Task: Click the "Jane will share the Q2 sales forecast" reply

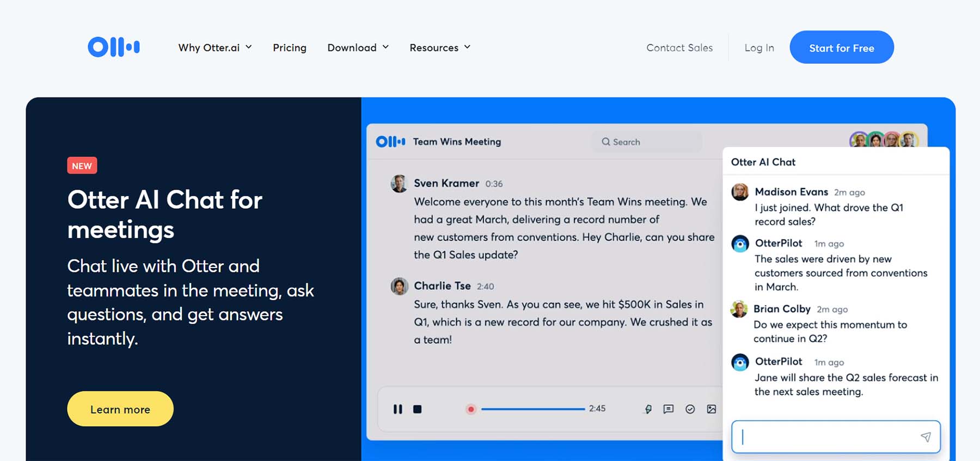Action: [846, 384]
